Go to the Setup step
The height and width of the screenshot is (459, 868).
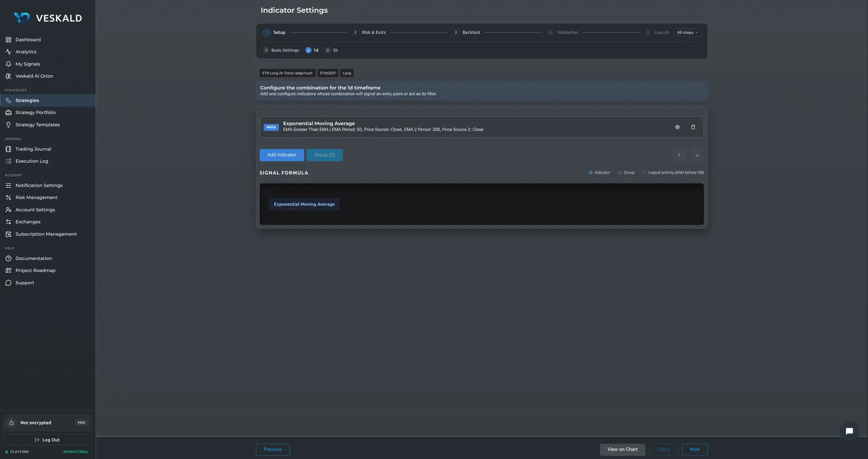pos(274,33)
